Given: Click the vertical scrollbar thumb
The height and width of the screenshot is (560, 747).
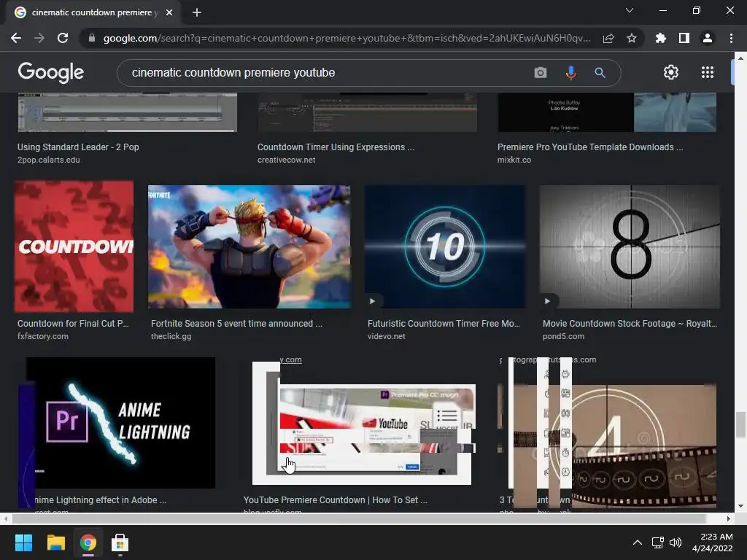Looking at the screenshot, I should click(x=740, y=425).
